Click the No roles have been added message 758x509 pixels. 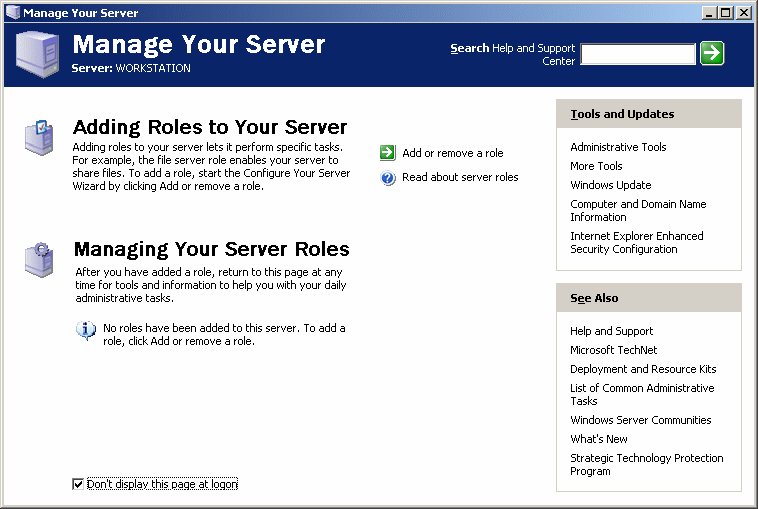click(224, 334)
